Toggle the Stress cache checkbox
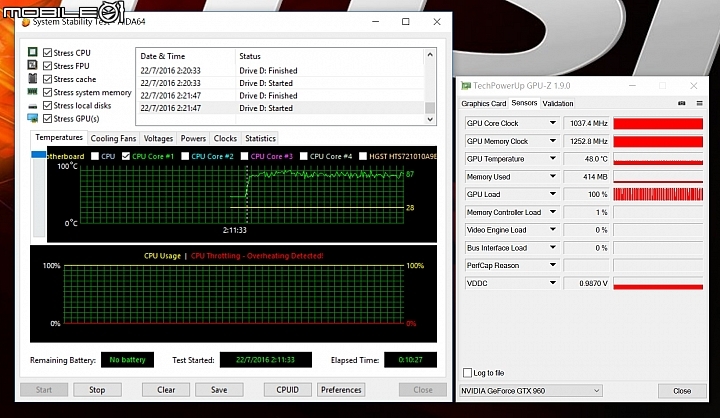This screenshot has height=418, width=720. [47, 79]
